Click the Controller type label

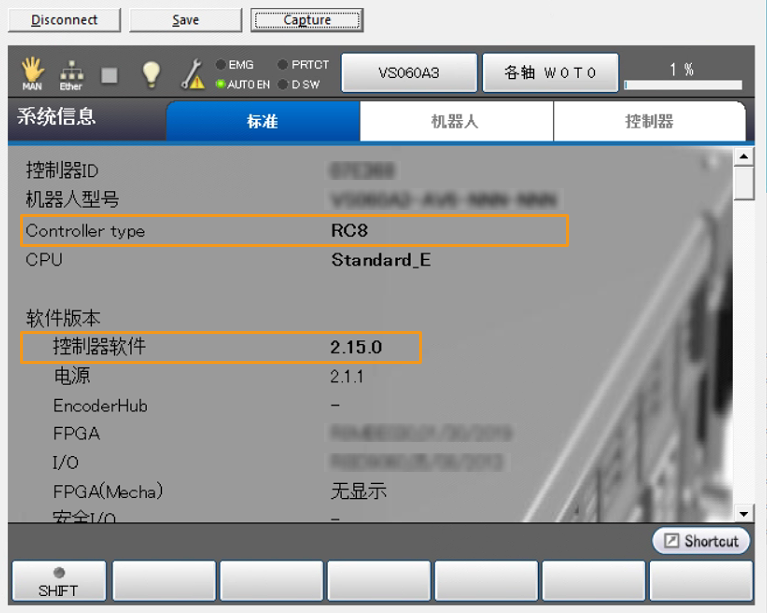point(85,230)
